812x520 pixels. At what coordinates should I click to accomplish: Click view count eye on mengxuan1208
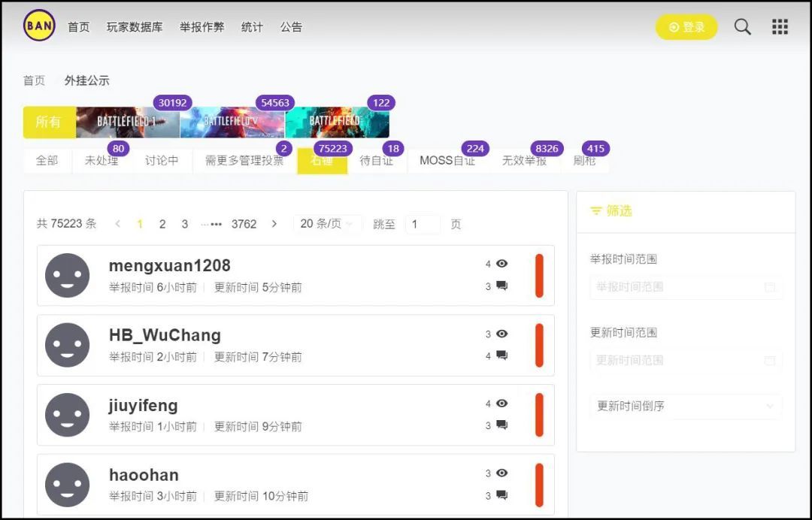click(x=501, y=263)
